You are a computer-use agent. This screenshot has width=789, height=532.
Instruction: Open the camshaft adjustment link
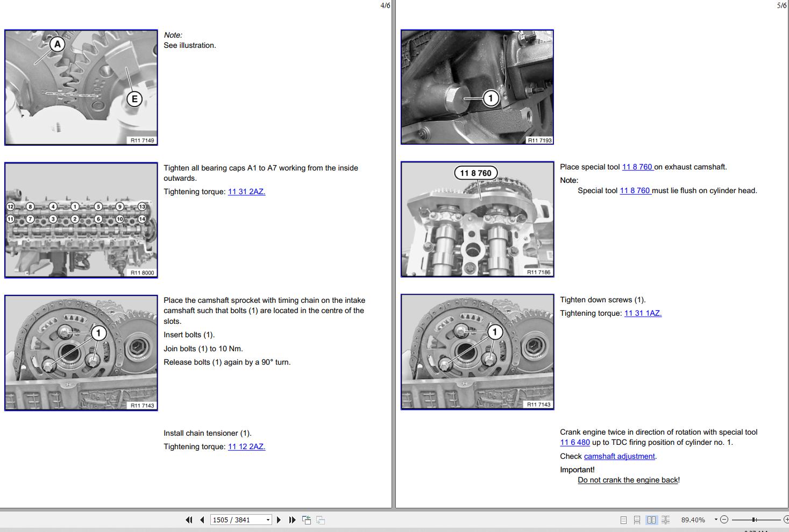pos(620,456)
